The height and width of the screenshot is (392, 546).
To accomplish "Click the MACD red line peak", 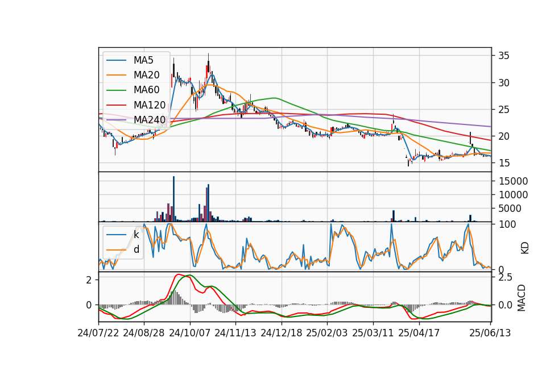I will (x=178, y=274).
